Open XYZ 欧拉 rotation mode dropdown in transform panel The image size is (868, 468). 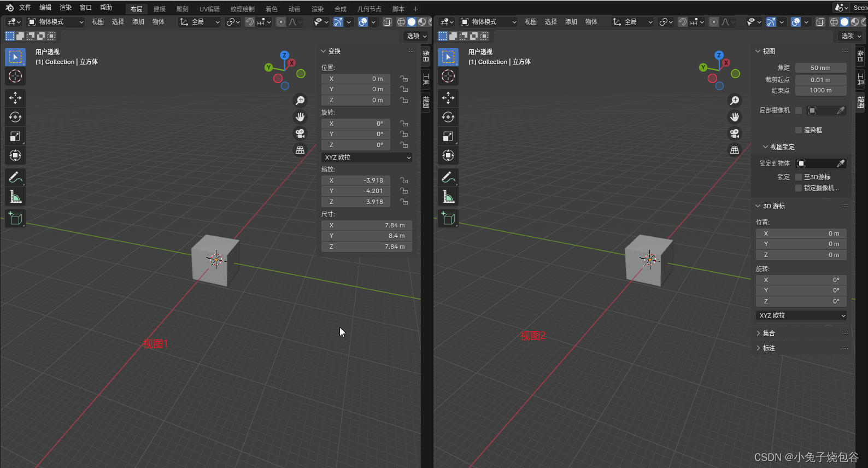point(367,157)
